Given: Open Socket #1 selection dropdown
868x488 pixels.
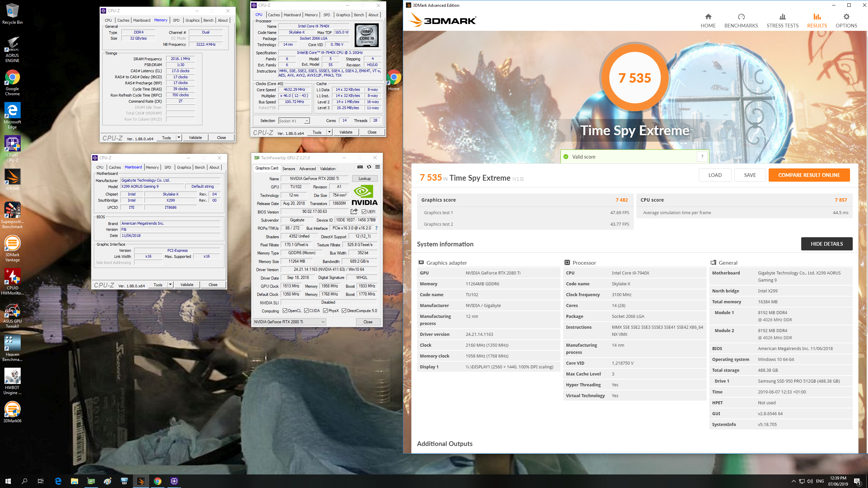Looking at the screenshot, I should [294, 121].
